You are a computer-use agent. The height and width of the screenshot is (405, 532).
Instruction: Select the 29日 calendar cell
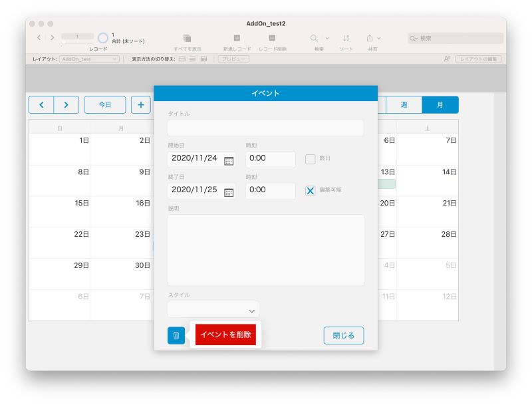pyautogui.click(x=60, y=274)
